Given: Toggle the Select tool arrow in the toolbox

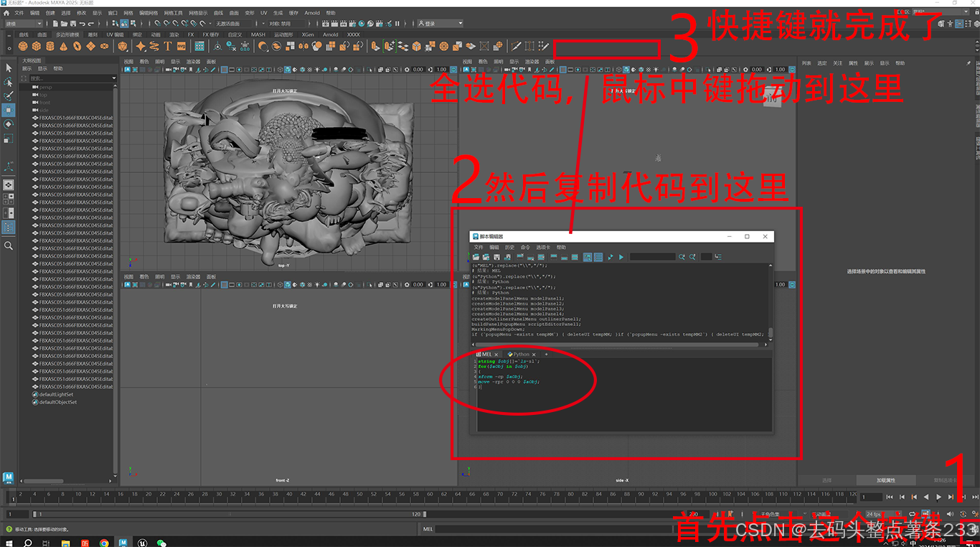Looking at the screenshot, I should 9,68.
